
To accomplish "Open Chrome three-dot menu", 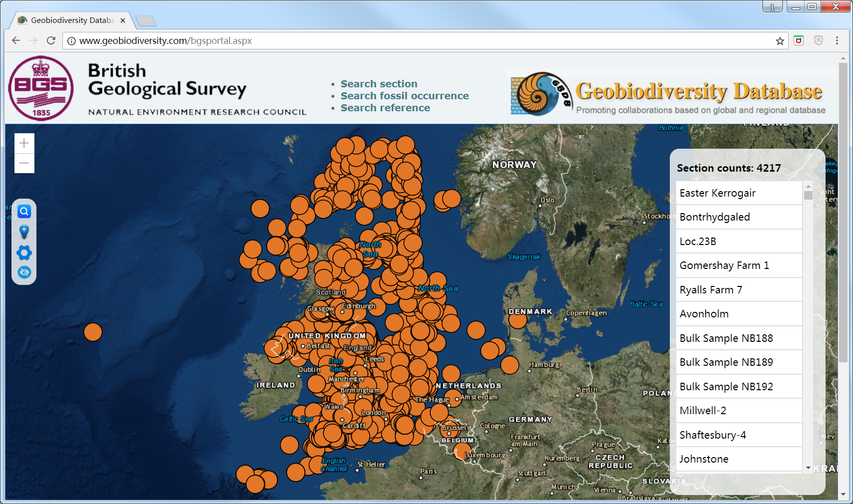I will coord(837,40).
